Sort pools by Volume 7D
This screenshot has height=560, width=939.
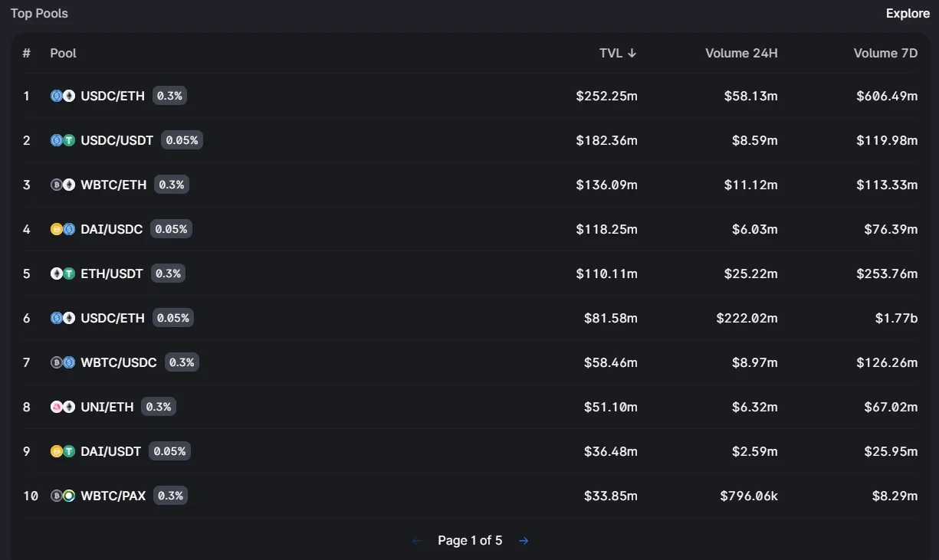coord(885,53)
